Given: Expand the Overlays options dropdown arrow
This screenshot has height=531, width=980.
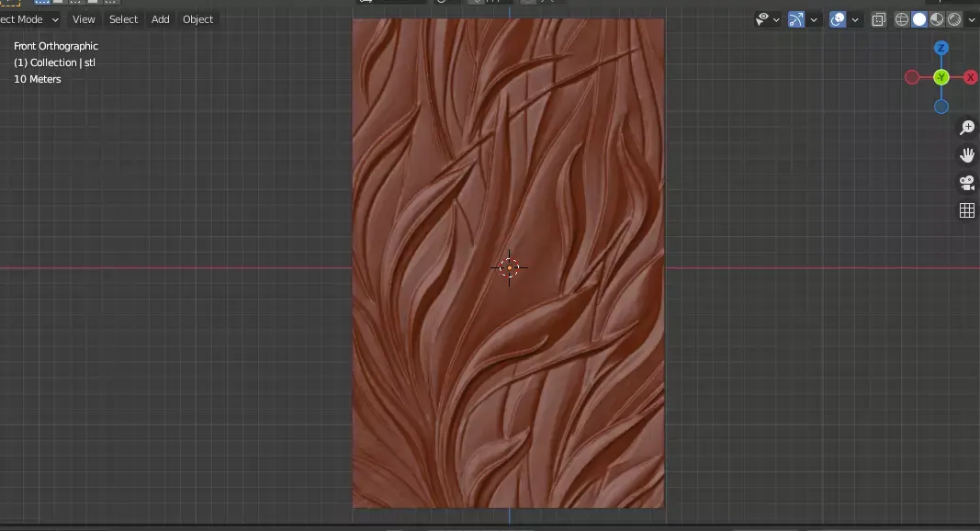Looking at the screenshot, I should tap(855, 20).
